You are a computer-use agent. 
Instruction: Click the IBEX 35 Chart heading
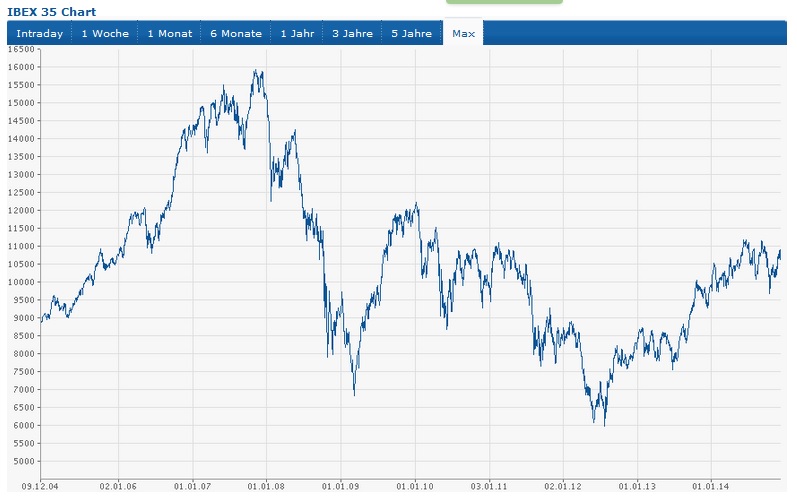pyautogui.click(x=51, y=12)
